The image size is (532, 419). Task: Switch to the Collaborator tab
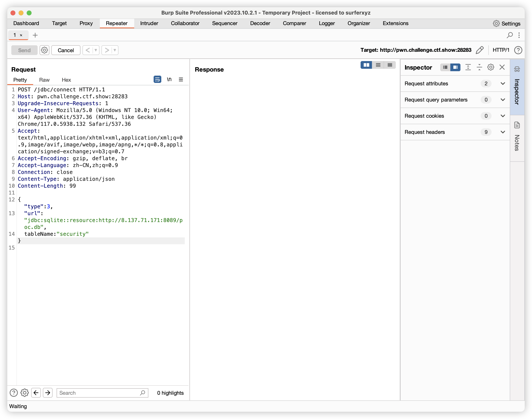tap(185, 23)
